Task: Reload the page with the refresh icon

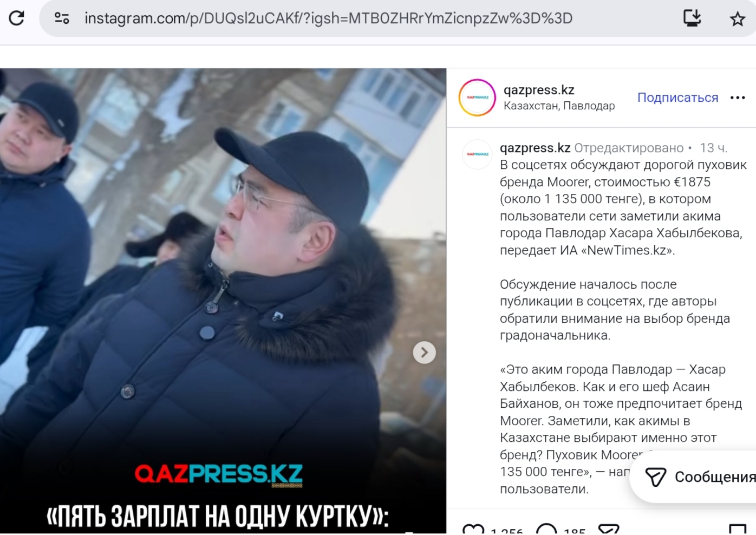Action: [17, 18]
